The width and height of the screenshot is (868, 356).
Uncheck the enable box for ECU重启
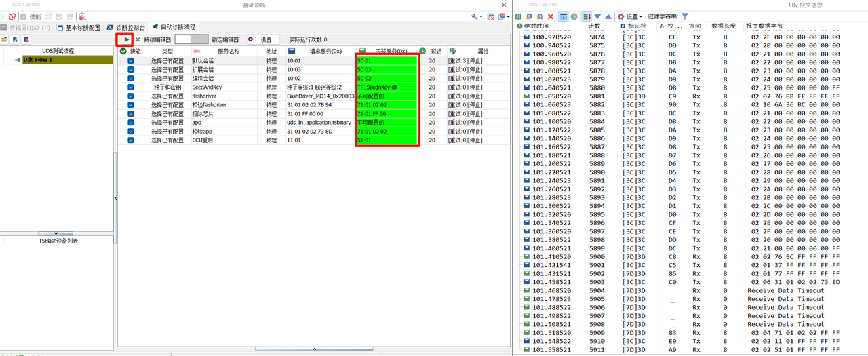[x=131, y=140]
